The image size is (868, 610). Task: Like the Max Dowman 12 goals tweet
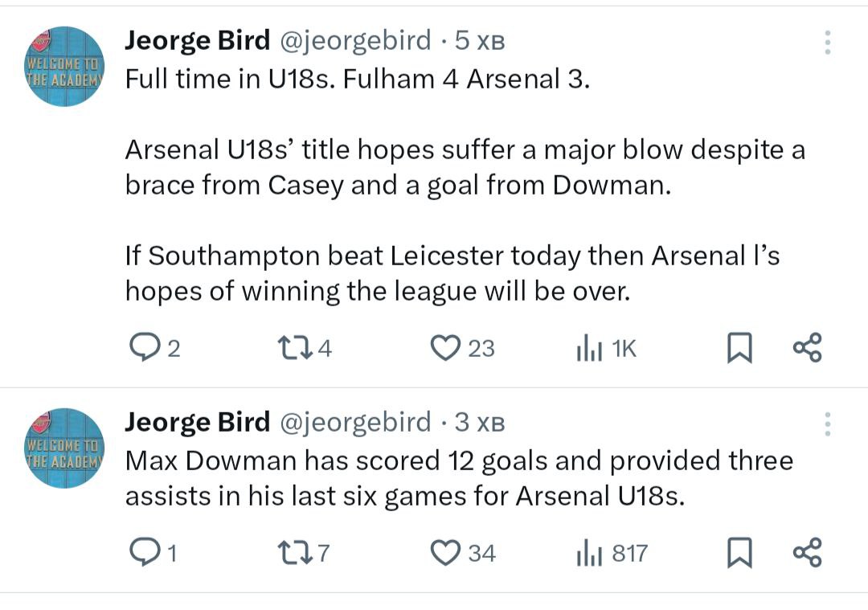[444, 552]
